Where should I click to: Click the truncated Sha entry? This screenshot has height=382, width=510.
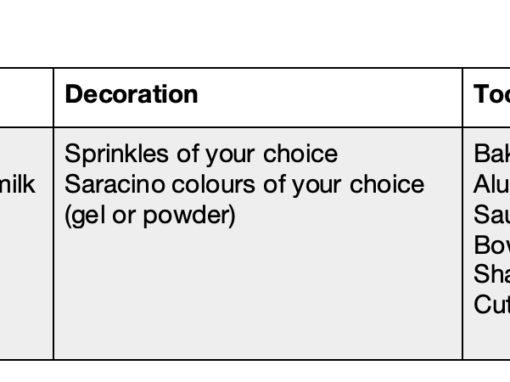[492, 274]
